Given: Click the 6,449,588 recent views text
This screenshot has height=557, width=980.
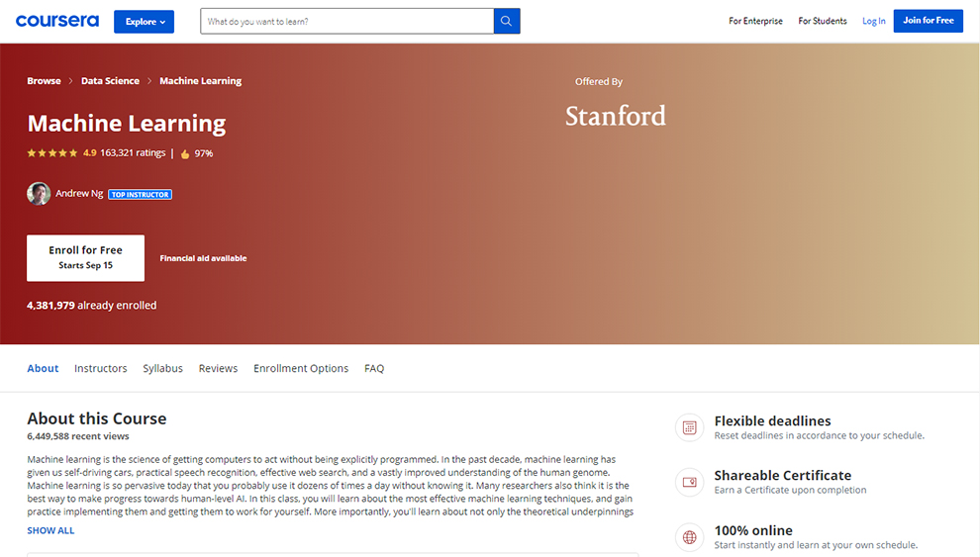Looking at the screenshot, I should pyautogui.click(x=78, y=436).
